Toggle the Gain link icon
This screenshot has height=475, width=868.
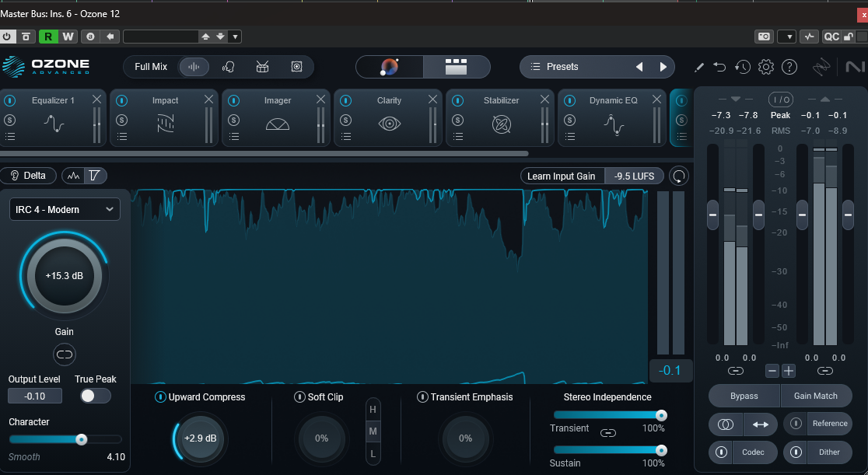tap(65, 355)
